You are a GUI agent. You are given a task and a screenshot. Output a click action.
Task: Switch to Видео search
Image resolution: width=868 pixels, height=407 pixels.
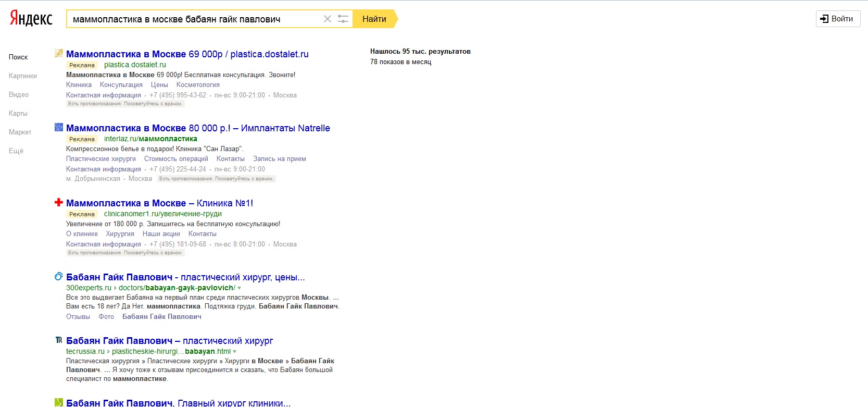(19, 95)
